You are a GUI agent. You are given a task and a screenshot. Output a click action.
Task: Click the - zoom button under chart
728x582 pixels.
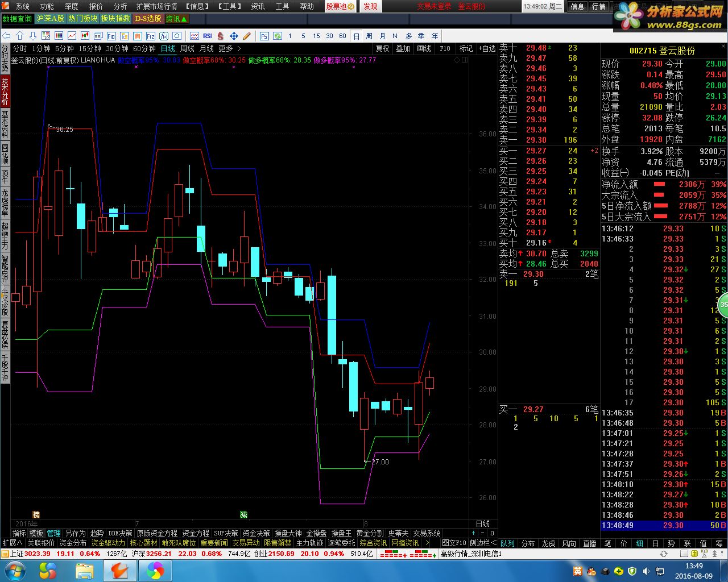pyautogui.click(x=483, y=533)
